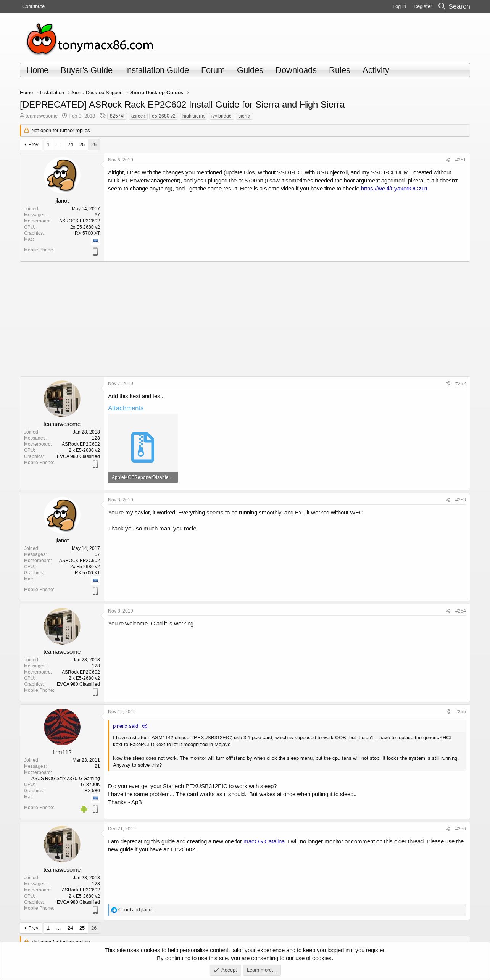Accept the cookie notice
Screen dimensions: 490x980
pyautogui.click(x=225, y=970)
